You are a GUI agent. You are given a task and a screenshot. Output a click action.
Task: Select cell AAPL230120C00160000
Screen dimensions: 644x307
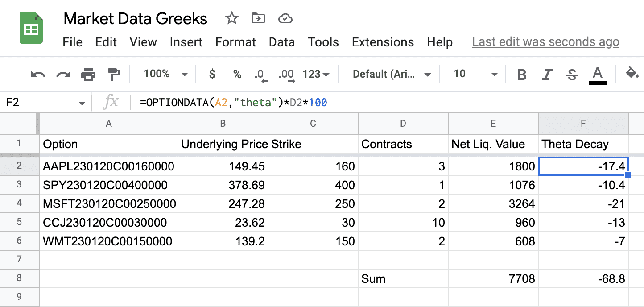(x=109, y=166)
